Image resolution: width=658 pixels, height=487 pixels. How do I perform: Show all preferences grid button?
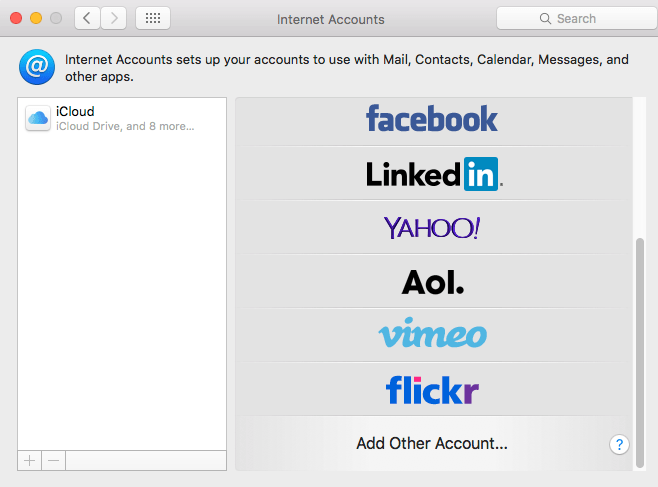(153, 18)
